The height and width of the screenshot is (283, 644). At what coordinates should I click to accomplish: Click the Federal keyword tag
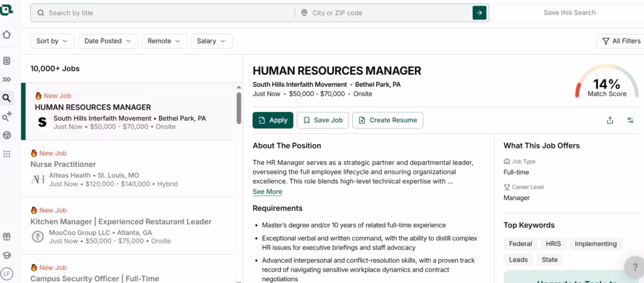520,244
